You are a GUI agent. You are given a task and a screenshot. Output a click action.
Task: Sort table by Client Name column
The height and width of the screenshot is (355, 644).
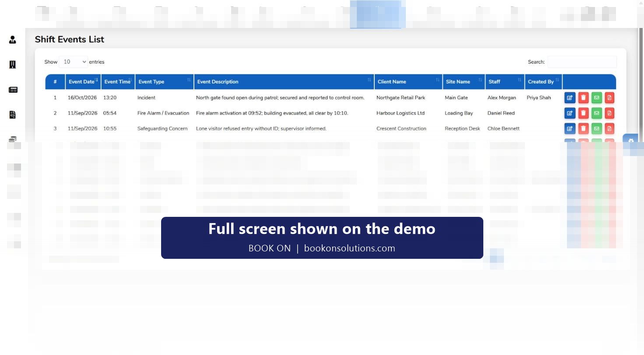[x=408, y=82]
